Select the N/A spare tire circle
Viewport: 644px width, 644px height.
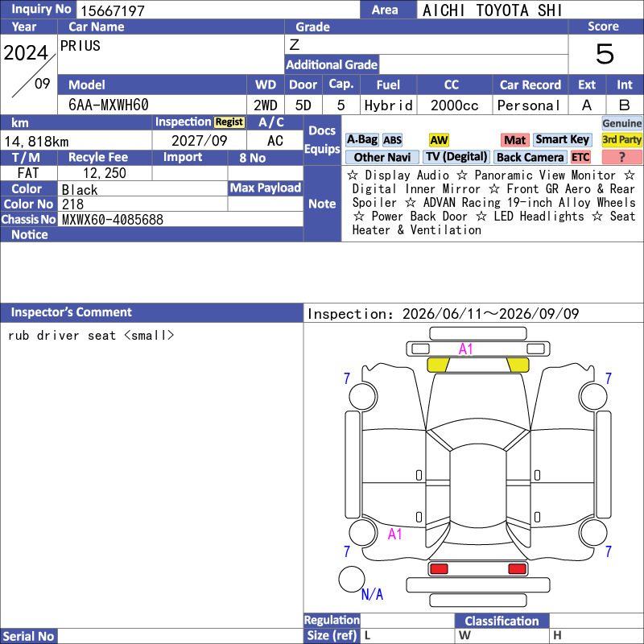click(x=351, y=579)
